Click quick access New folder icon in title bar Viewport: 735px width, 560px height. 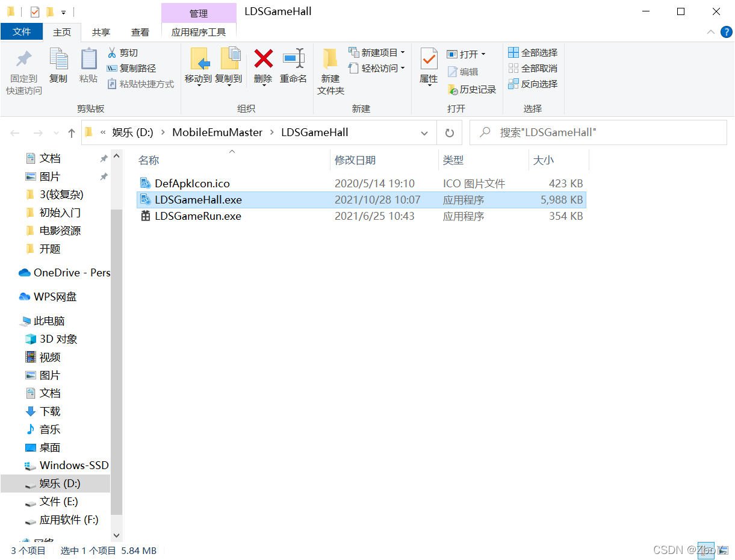coord(50,11)
